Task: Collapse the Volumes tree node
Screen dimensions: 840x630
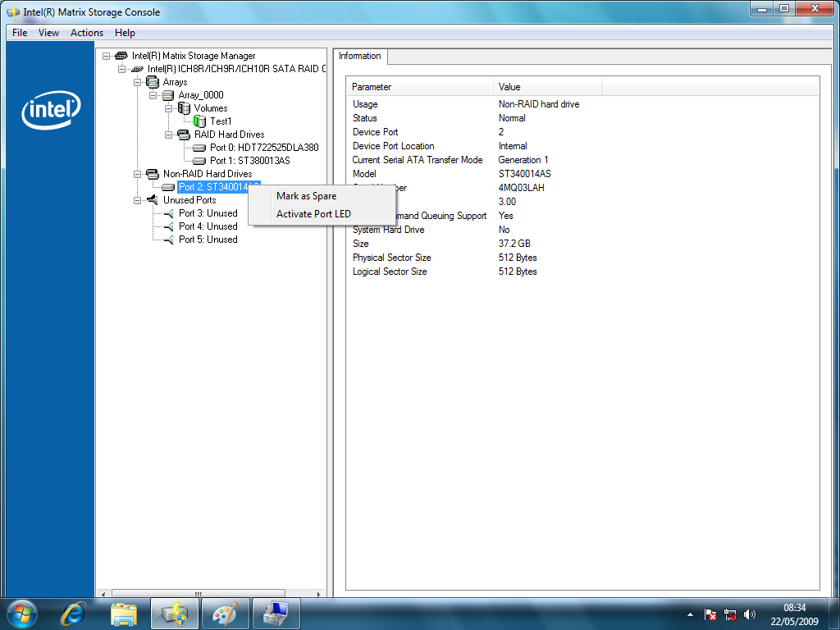Action: point(168,108)
